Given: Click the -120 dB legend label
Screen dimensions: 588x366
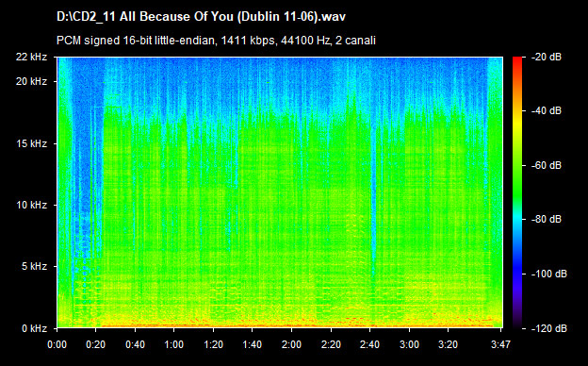Looking at the screenshot, I should click(x=549, y=328).
